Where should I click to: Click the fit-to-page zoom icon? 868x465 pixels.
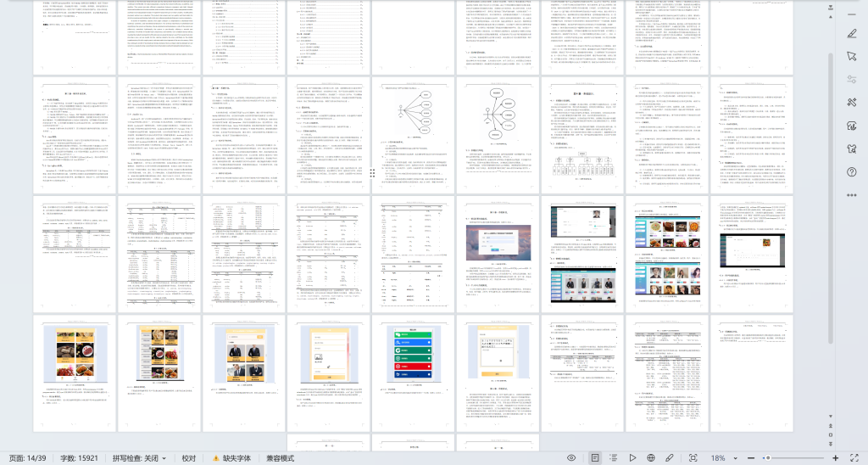point(693,458)
